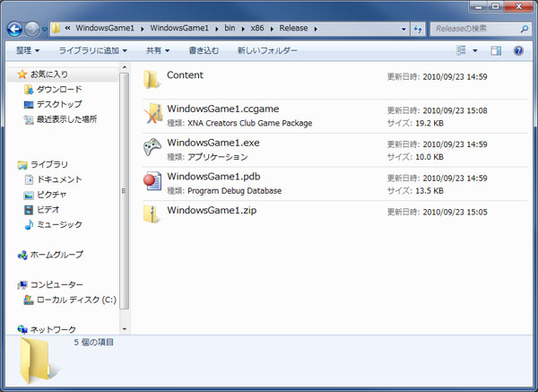Select ライブラリ in navigation pane
This screenshot has height=392, width=538.
(x=49, y=164)
